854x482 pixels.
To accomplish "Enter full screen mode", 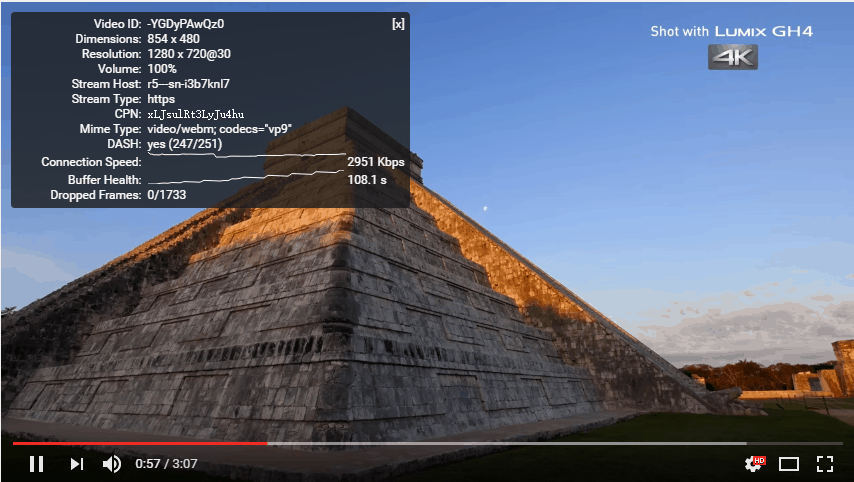I will (825, 463).
